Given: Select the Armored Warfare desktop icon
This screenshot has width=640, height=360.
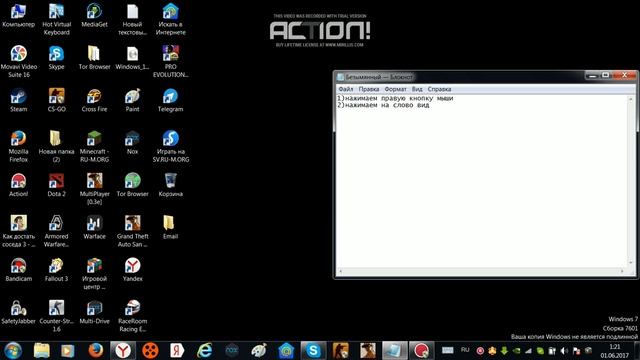Looking at the screenshot, I should tap(56, 231).
